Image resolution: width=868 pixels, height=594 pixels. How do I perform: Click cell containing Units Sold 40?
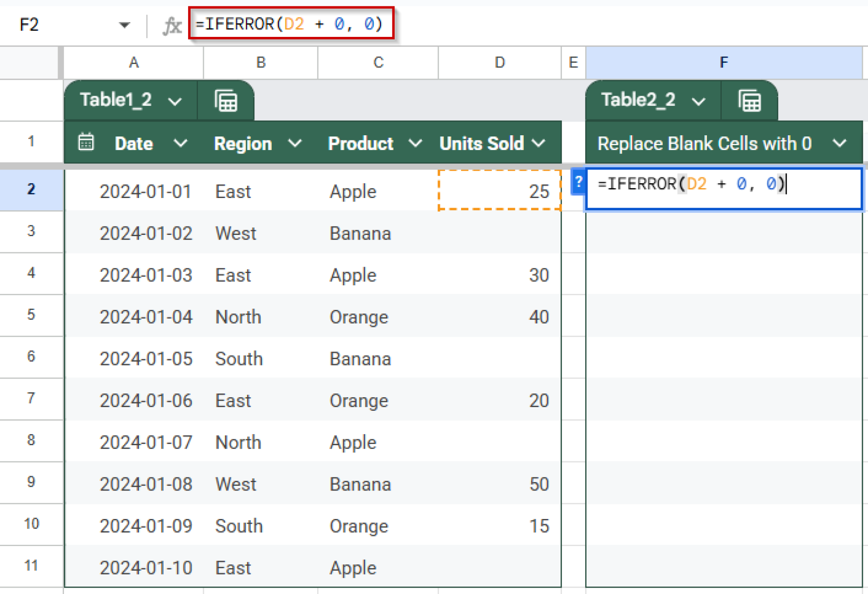click(x=500, y=316)
